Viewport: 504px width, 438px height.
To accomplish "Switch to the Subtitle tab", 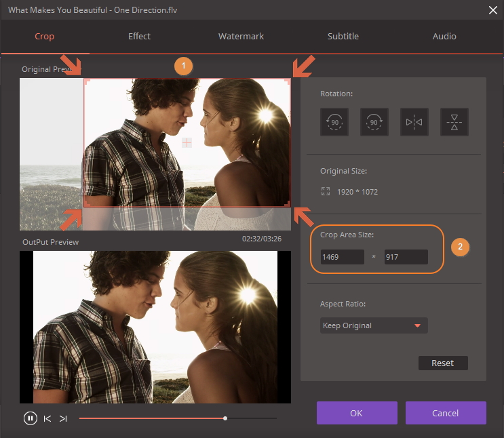I will click(x=343, y=37).
